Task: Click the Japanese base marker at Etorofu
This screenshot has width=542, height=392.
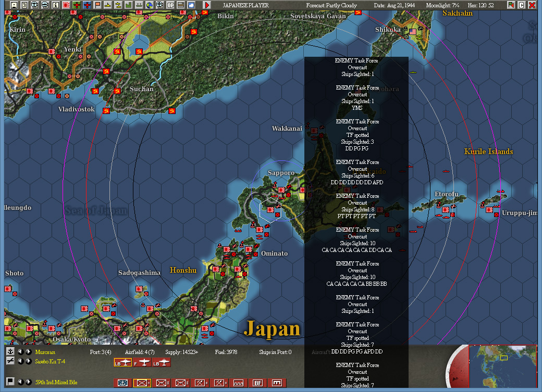Action: [446, 209]
